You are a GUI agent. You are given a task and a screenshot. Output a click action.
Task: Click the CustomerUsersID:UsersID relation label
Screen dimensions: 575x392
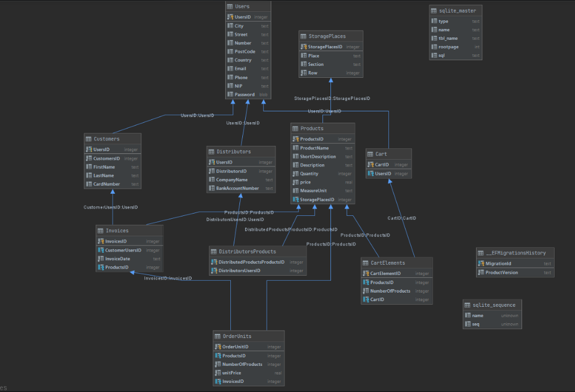[x=110, y=207]
